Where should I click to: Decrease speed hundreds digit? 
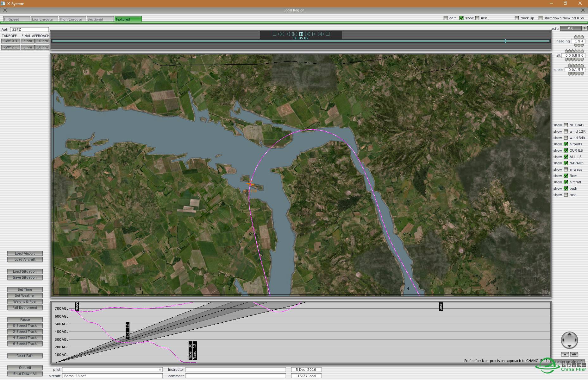576,74
